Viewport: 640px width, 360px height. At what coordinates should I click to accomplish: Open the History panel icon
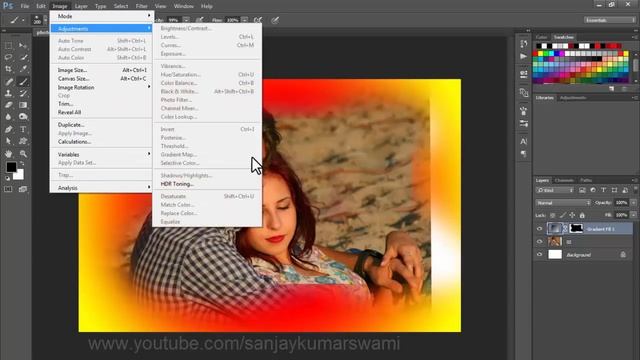click(x=524, y=44)
